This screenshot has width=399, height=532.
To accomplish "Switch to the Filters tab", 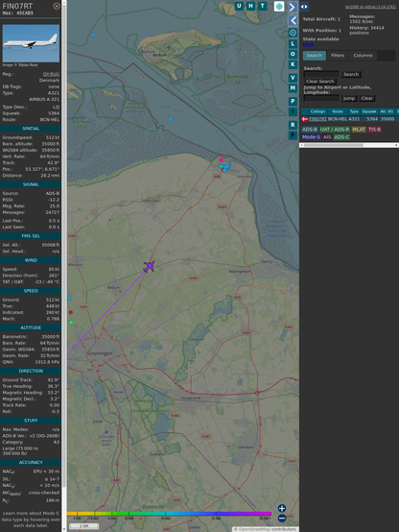I will (x=338, y=56).
